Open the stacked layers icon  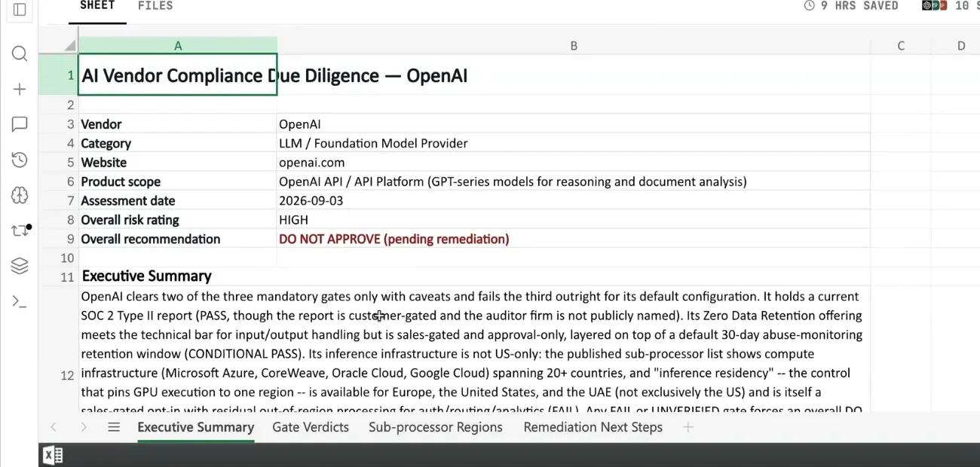point(20,266)
